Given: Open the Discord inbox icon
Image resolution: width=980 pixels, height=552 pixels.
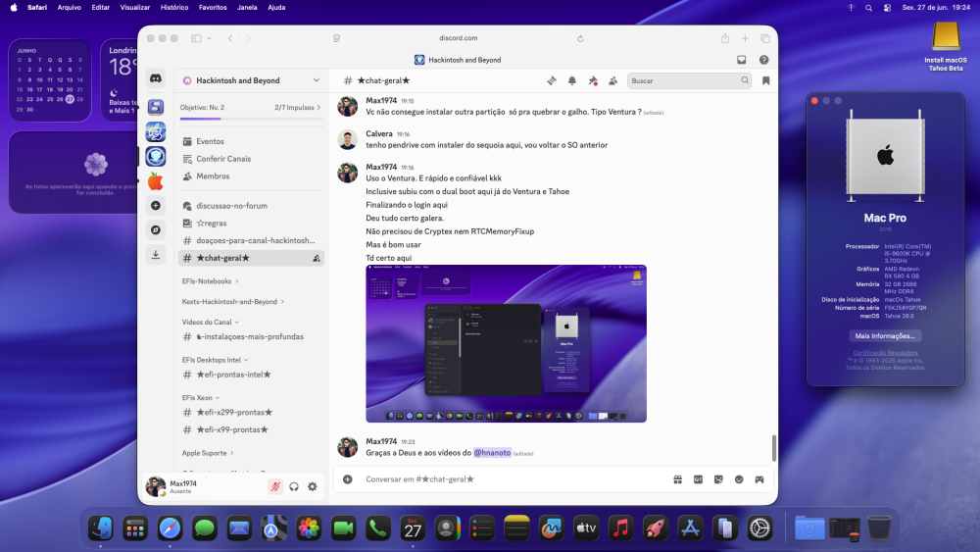Looking at the screenshot, I should (x=741, y=60).
